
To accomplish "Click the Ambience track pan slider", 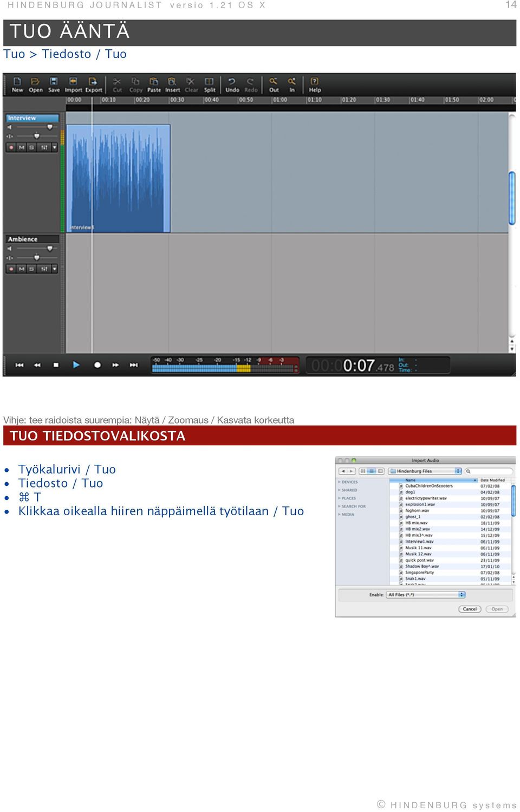I will (36, 257).
